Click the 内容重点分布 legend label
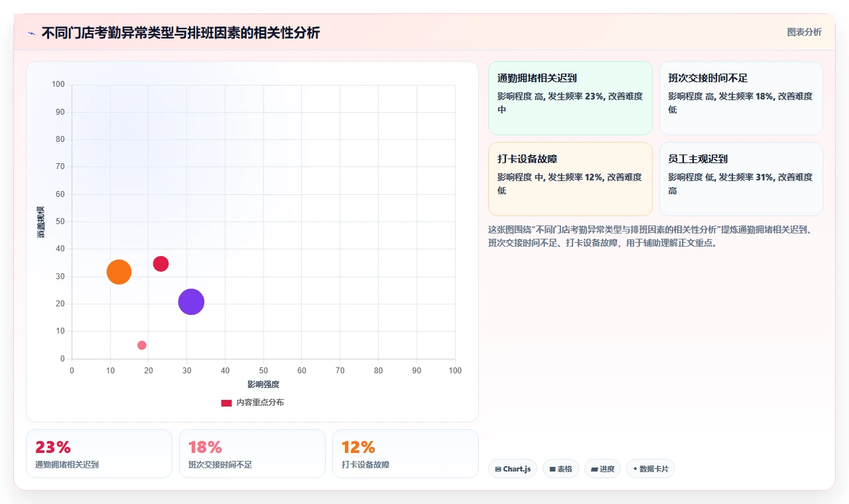Image resolution: width=849 pixels, height=504 pixels. 260,403
